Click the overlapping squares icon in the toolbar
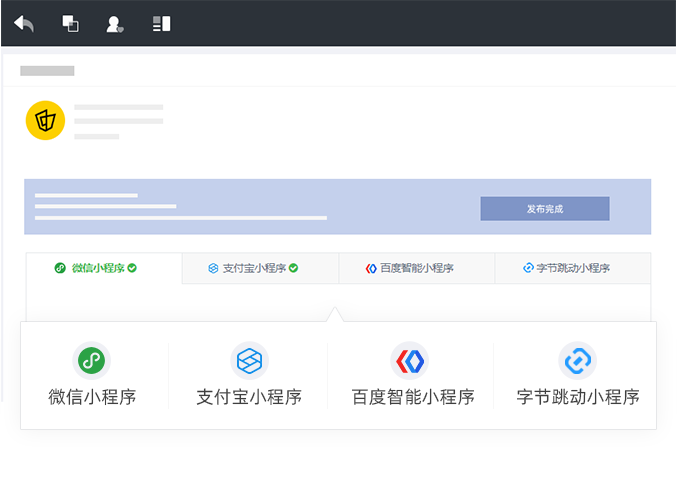The height and width of the screenshot is (487, 677). coord(70,23)
